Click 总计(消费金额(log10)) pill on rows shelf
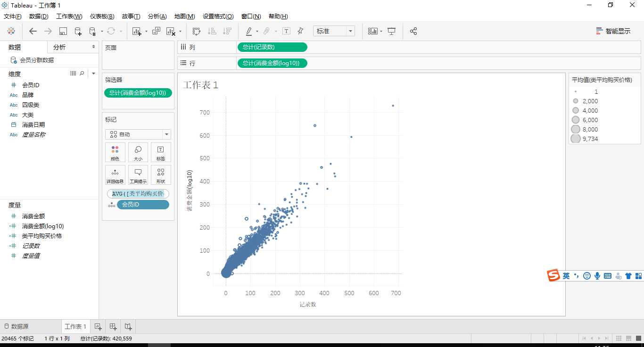 [x=272, y=63]
